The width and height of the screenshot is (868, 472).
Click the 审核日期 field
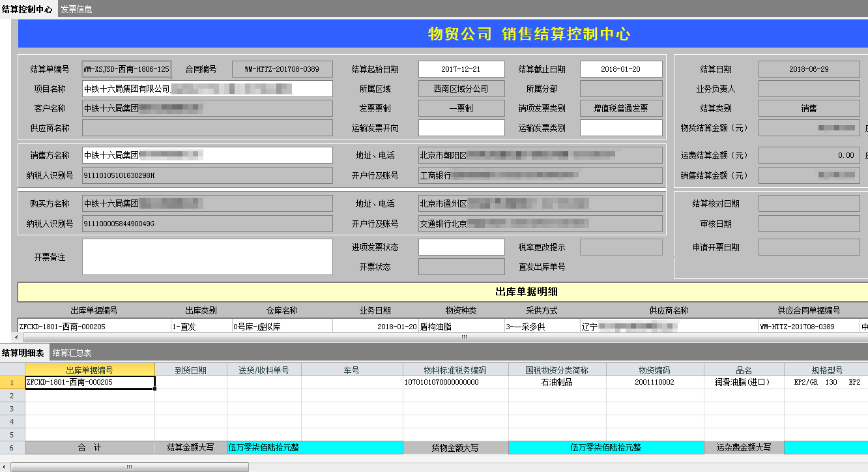809,224
